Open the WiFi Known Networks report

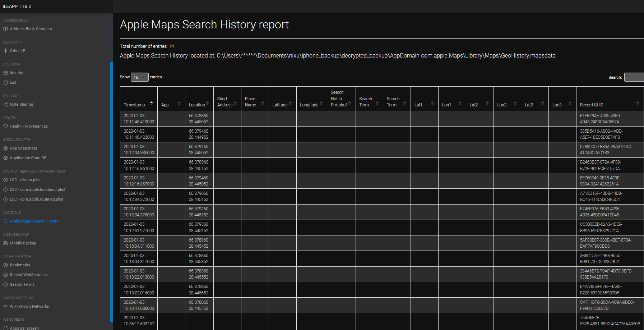(x=29, y=306)
